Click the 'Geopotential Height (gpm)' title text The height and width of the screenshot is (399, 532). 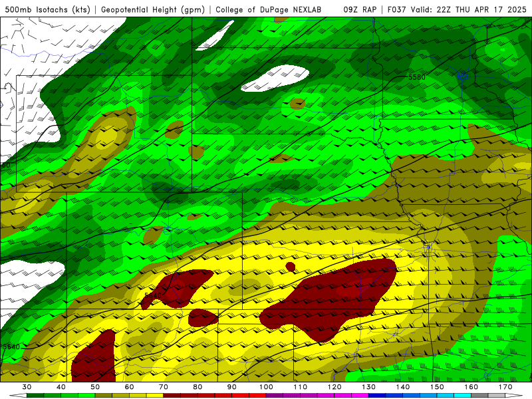click(x=153, y=9)
